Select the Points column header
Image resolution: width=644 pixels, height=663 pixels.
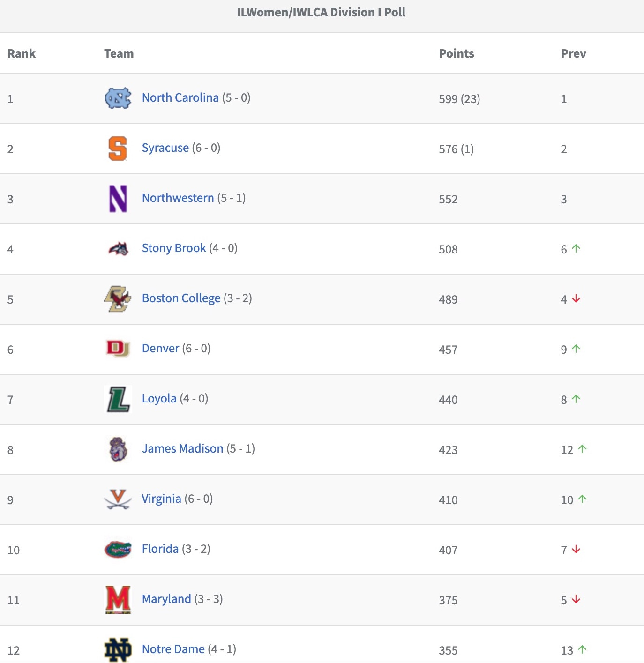[x=457, y=53]
